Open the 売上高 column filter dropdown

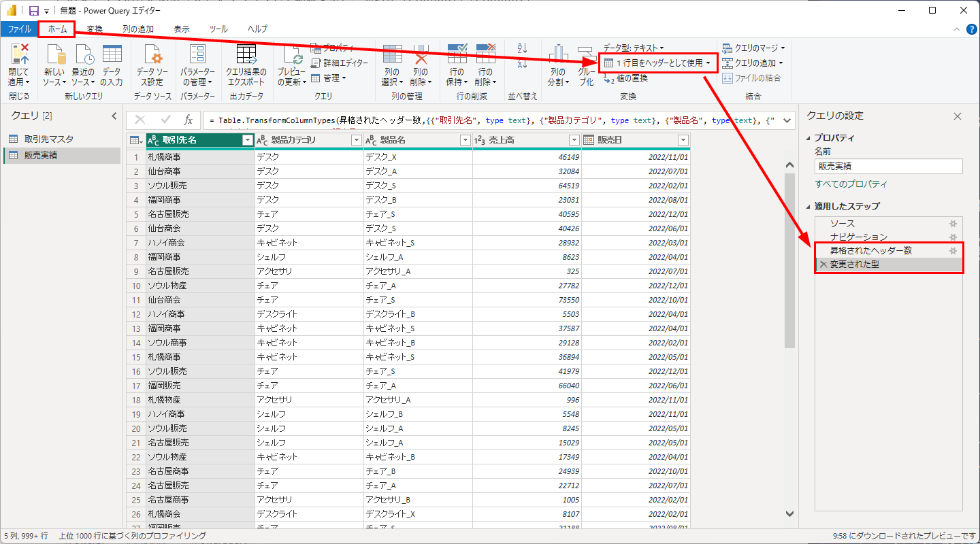[574, 140]
